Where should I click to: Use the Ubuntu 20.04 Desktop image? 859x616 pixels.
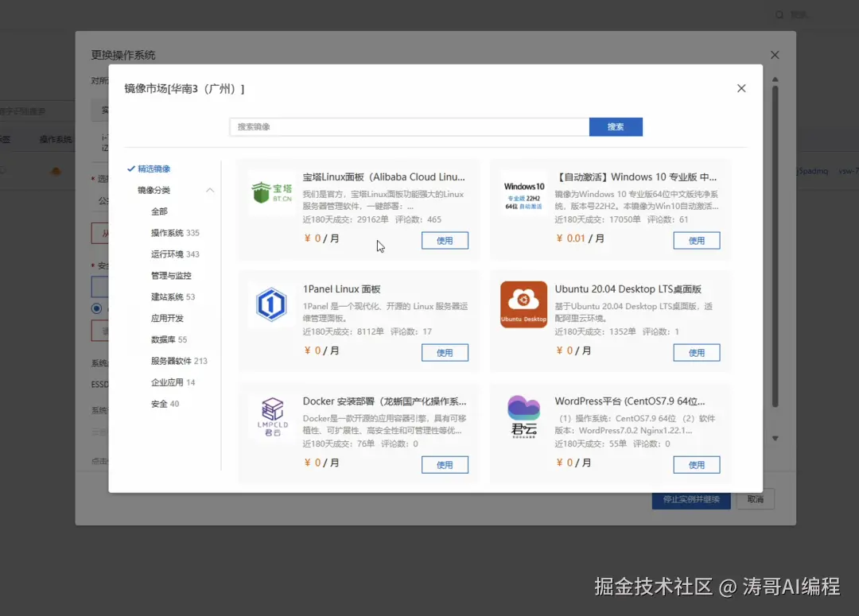[x=697, y=353]
